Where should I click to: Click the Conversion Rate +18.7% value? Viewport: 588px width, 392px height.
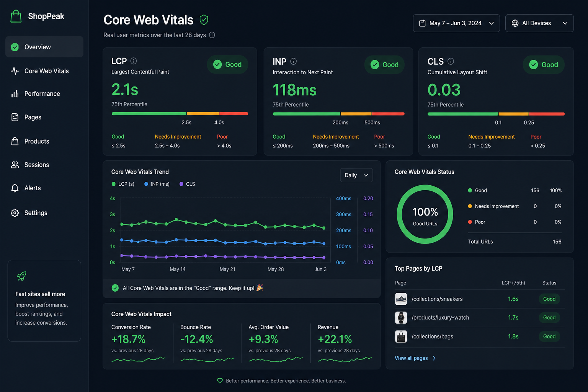click(x=128, y=339)
